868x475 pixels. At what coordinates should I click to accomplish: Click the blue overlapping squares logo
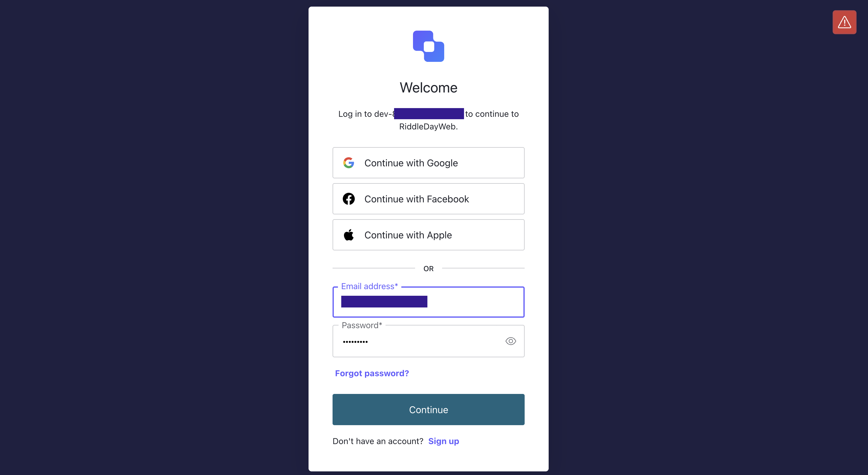[x=429, y=46]
